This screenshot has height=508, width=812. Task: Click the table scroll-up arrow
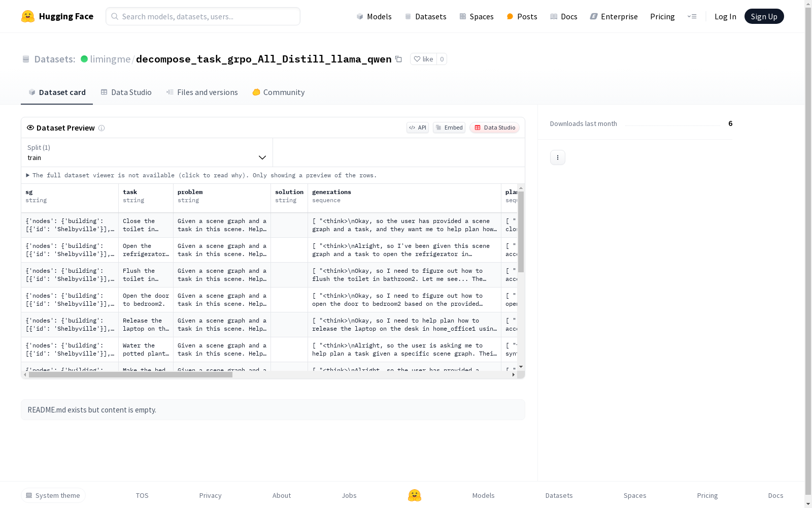(521, 188)
